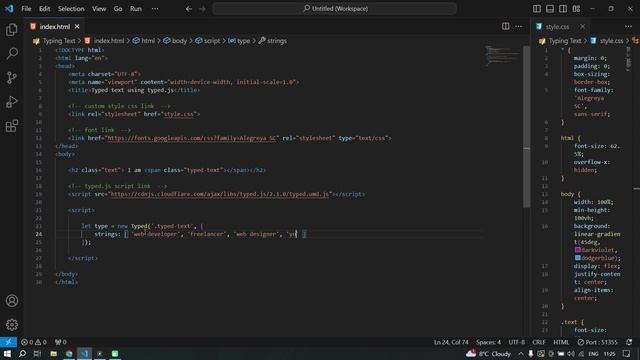Show errors and warnings count in status bar

[34, 342]
